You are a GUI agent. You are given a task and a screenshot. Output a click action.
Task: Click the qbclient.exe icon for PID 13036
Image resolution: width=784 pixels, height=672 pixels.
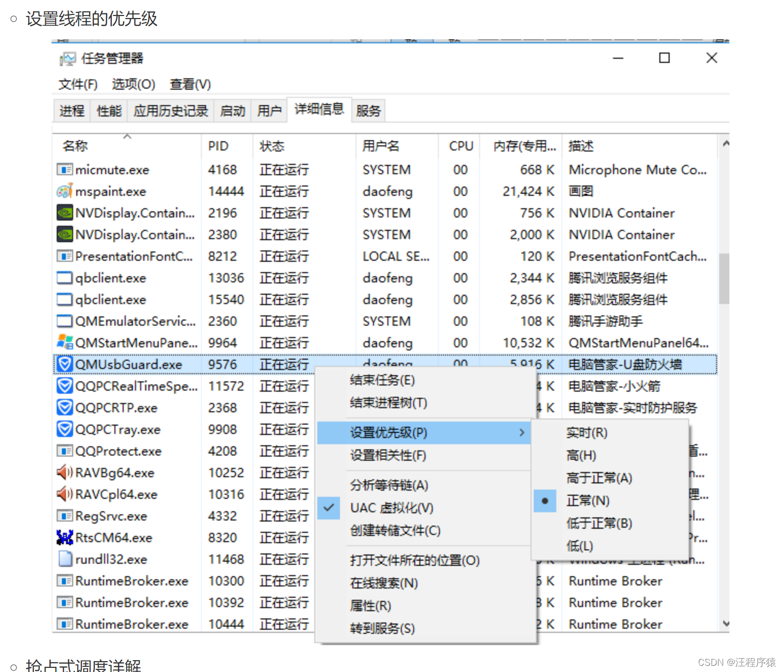click(x=64, y=278)
